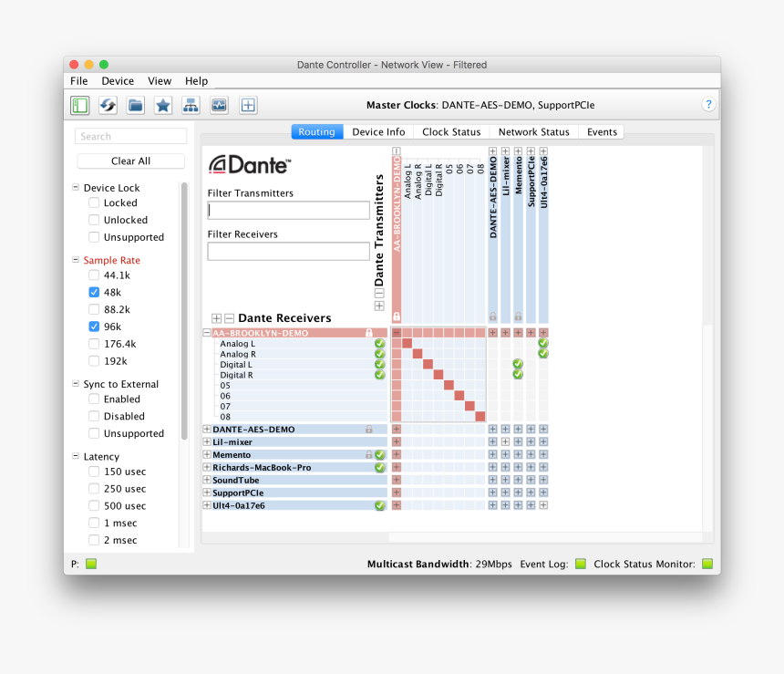
Task: Click the lock icon on DANTE-AES-DEMO receiver row
Action: [369, 430]
